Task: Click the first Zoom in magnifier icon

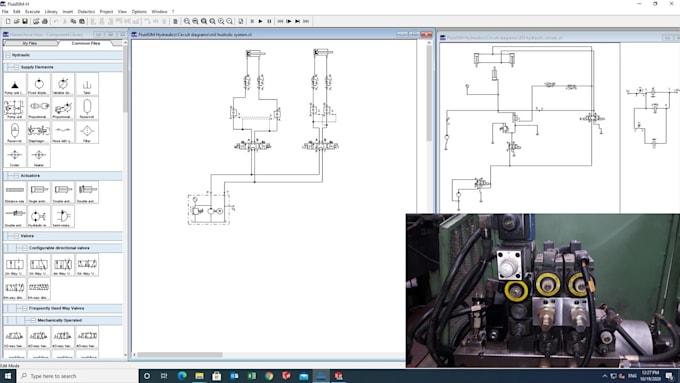Action: pyautogui.click(x=187, y=21)
